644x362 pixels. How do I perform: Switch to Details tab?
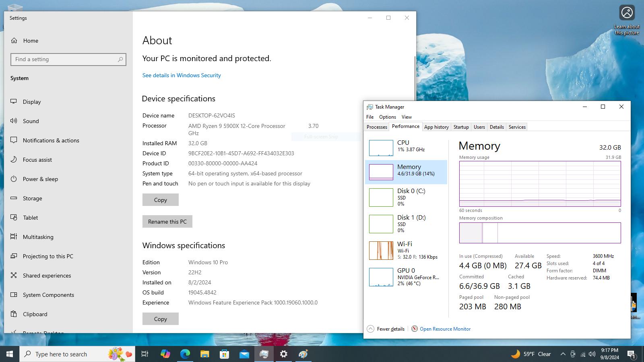(497, 127)
